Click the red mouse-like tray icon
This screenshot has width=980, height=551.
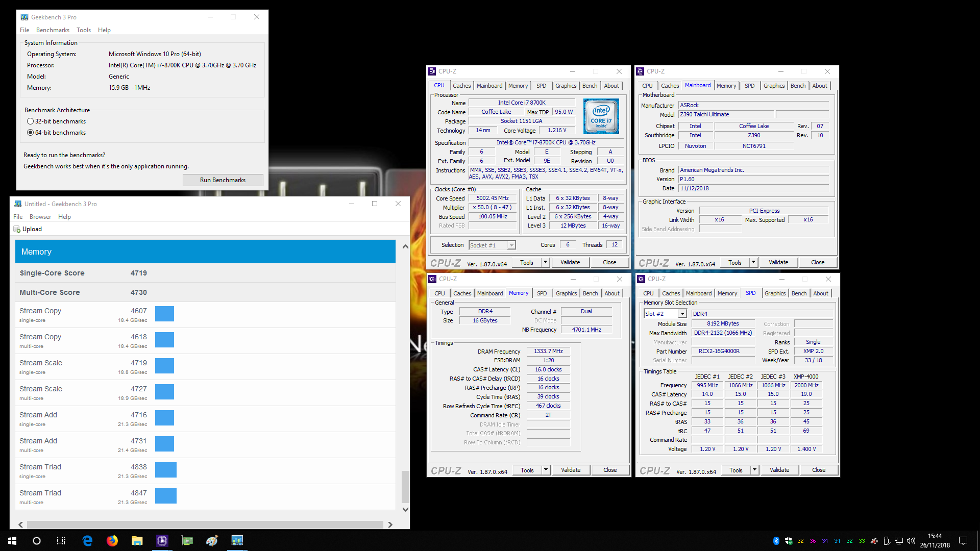(x=874, y=541)
